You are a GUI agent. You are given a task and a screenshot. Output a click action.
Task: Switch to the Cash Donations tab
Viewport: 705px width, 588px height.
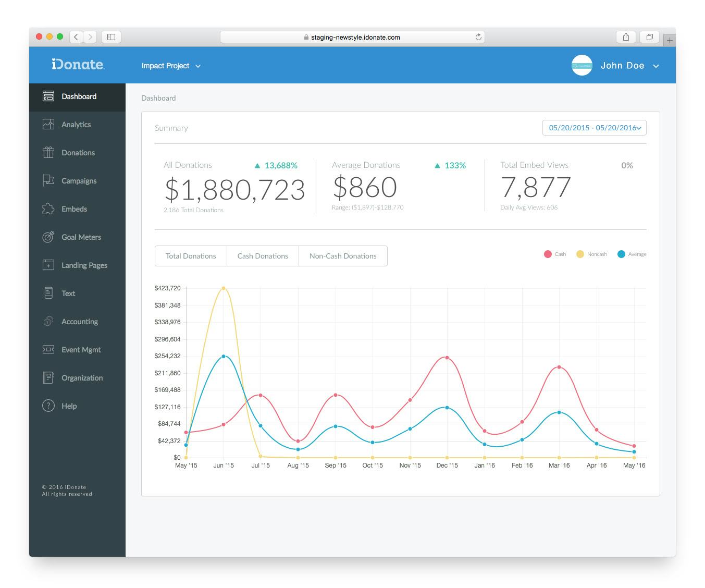coord(263,256)
